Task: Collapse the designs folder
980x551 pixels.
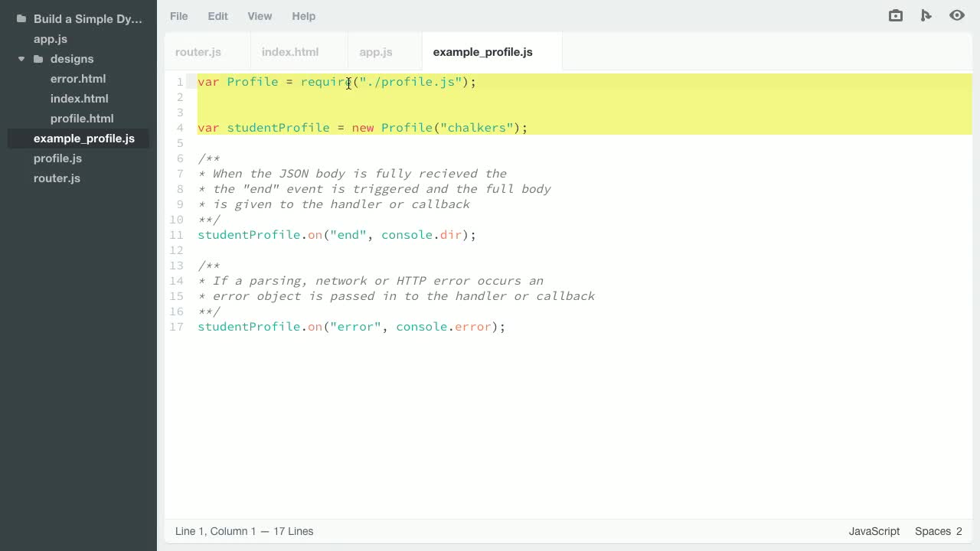Action: 21,58
